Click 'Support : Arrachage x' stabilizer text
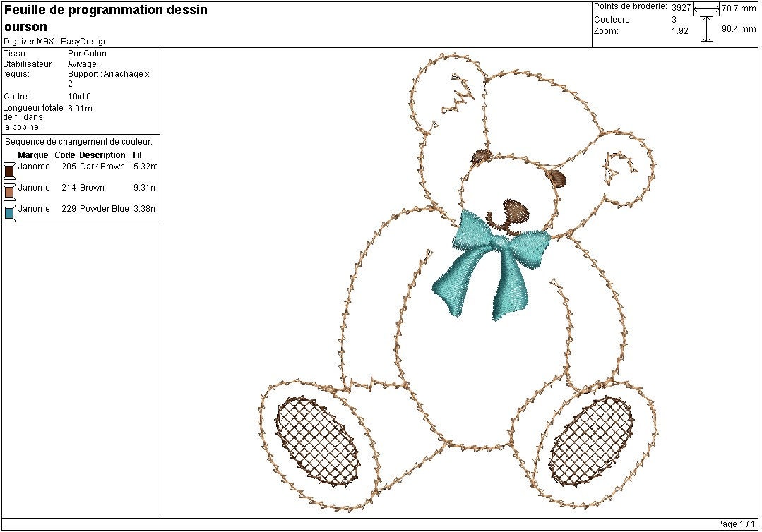 [x=108, y=74]
